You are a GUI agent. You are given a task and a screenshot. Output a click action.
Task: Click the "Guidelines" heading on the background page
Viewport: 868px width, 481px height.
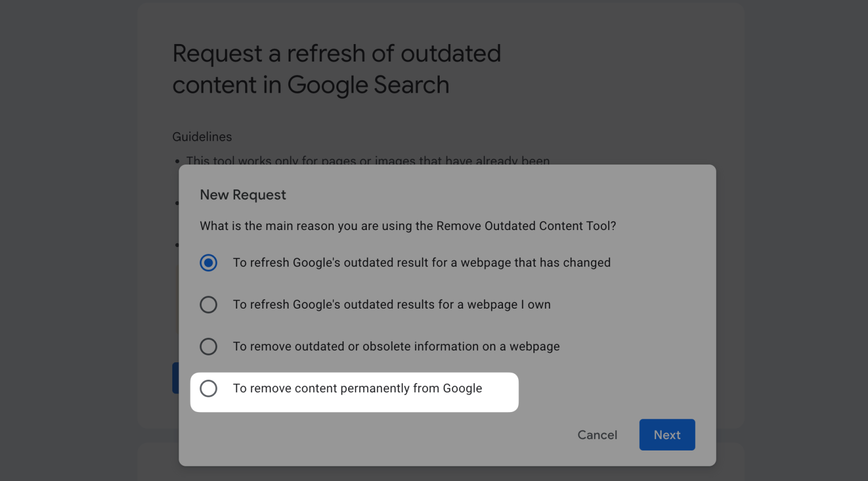click(202, 137)
